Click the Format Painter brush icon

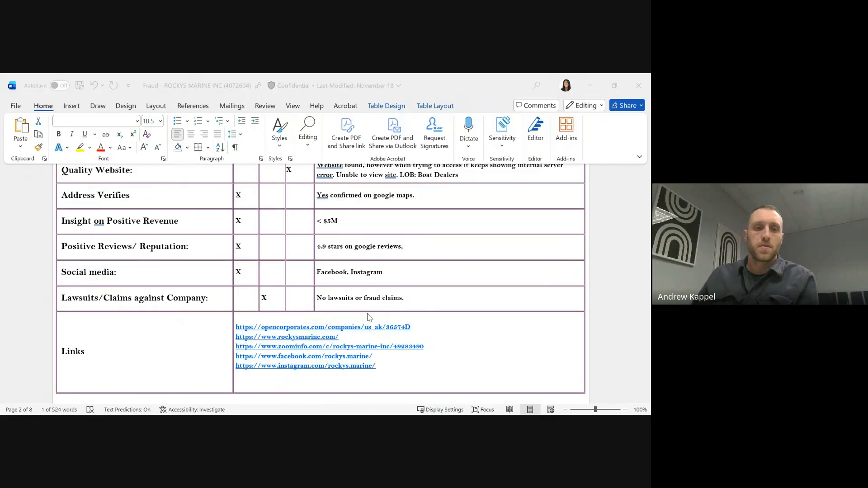pos(38,147)
